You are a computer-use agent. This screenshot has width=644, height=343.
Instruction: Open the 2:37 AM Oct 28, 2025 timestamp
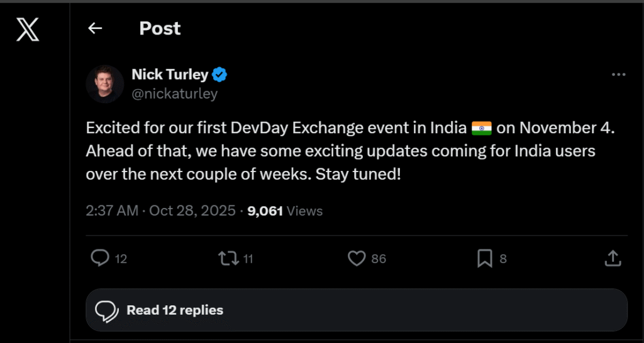click(x=161, y=211)
